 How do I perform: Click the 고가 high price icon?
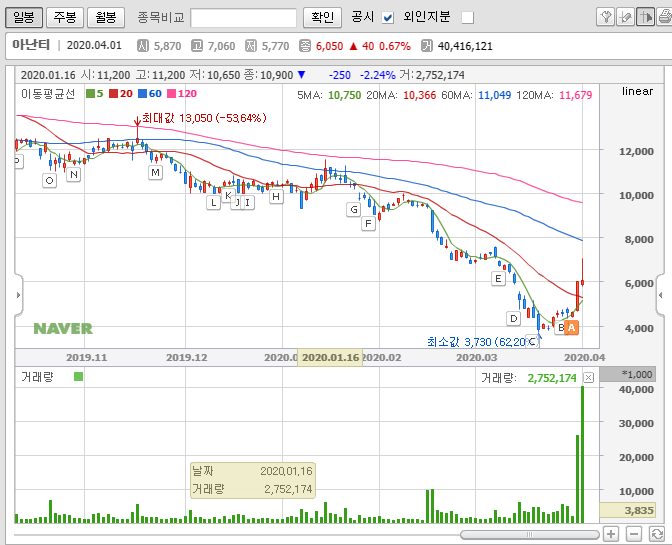click(197, 45)
